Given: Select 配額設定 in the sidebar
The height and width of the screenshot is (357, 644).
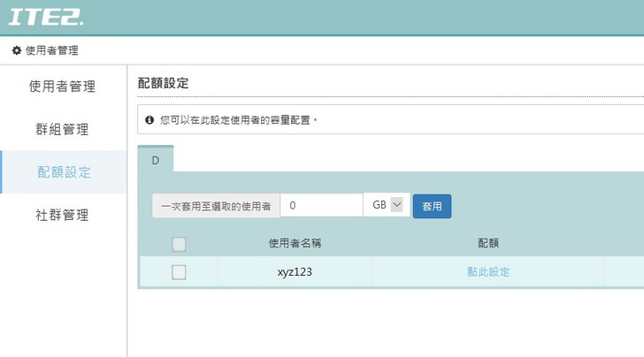Looking at the screenshot, I should 64,172.
